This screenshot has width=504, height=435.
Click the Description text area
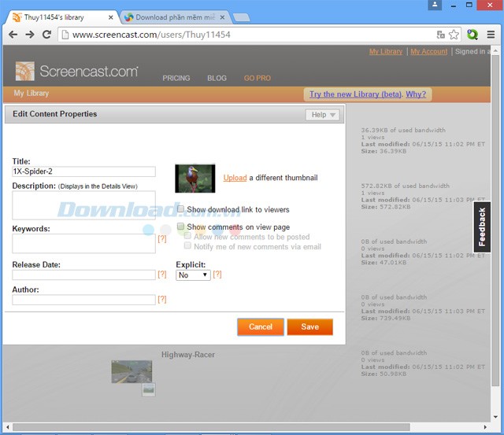click(84, 205)
